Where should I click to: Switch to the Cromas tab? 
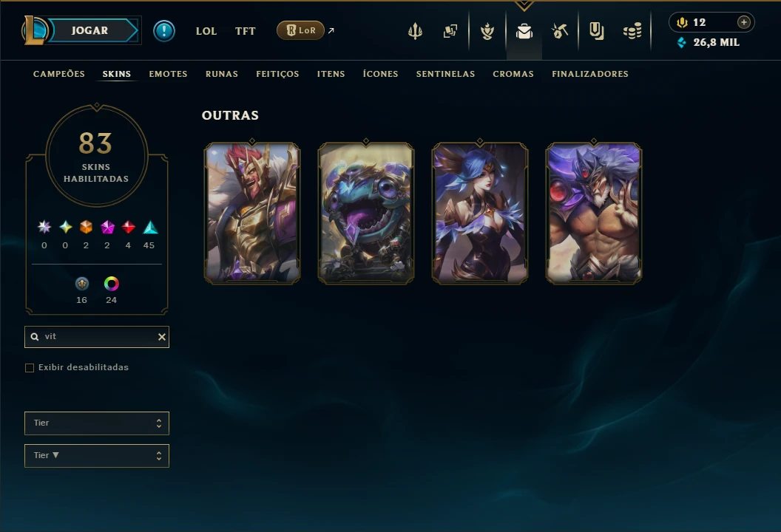tap(513, 74)
